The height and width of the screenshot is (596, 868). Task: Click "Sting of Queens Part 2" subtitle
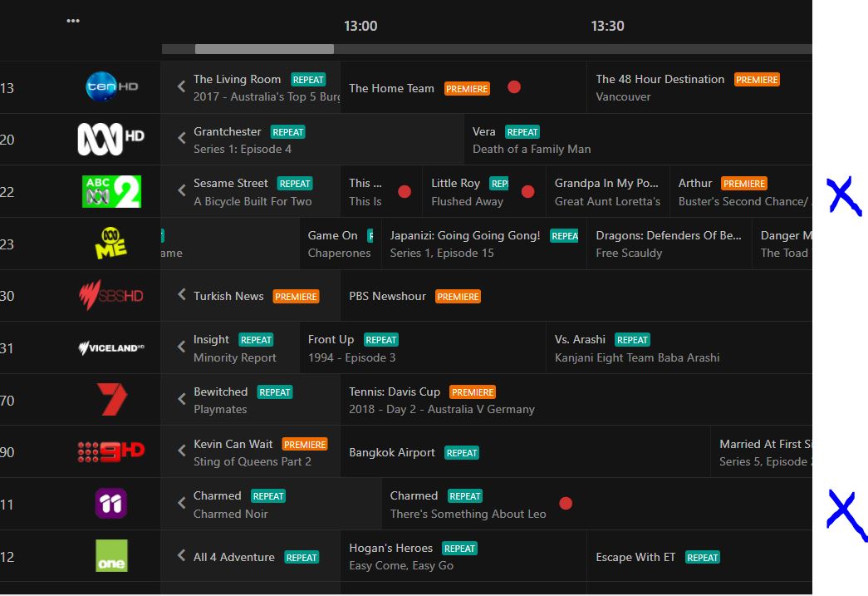253,461
